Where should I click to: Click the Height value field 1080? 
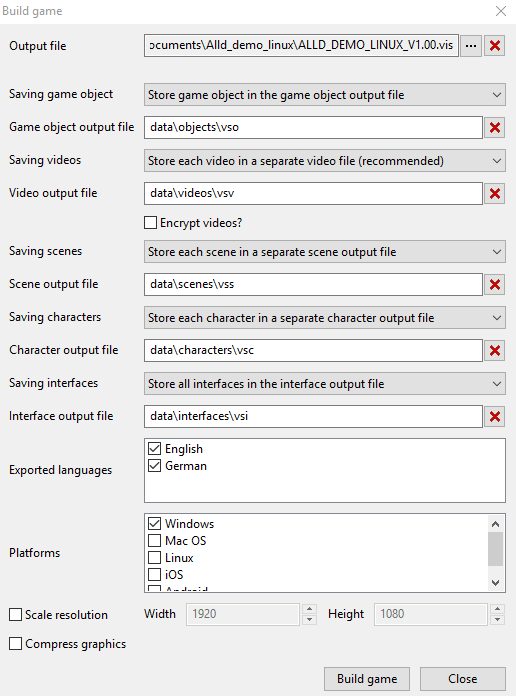coord(431,614)
